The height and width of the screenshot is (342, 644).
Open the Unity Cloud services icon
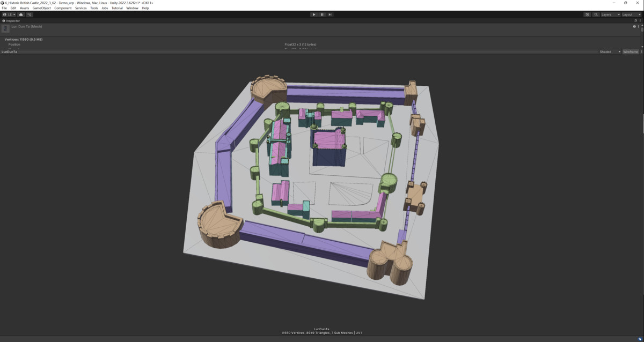pos(21,14)
